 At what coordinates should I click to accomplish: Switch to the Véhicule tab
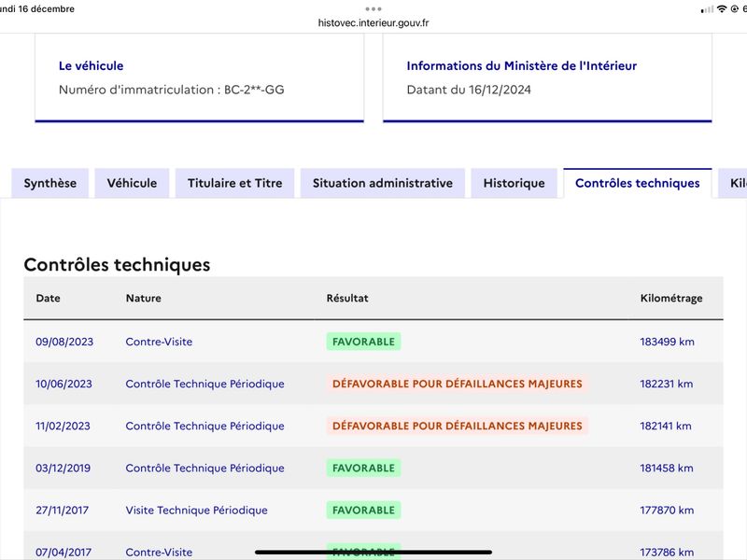[x=132, y=183]
